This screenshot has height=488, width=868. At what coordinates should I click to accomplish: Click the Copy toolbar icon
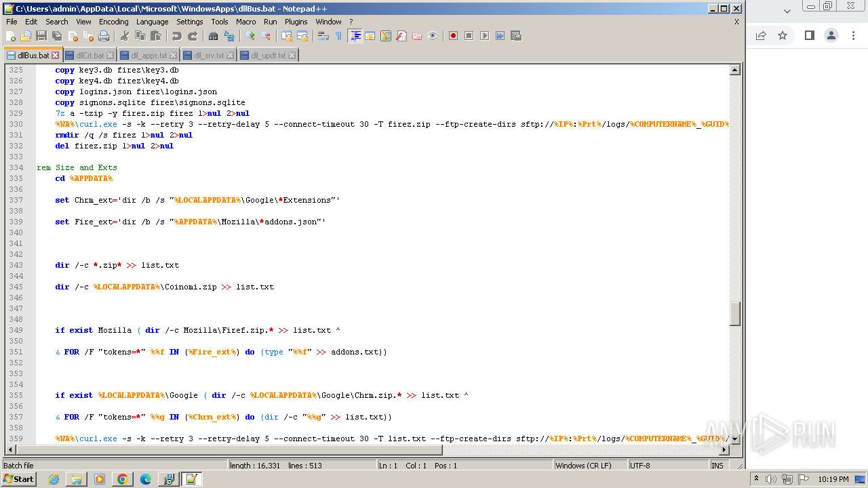tap(140, 36)
